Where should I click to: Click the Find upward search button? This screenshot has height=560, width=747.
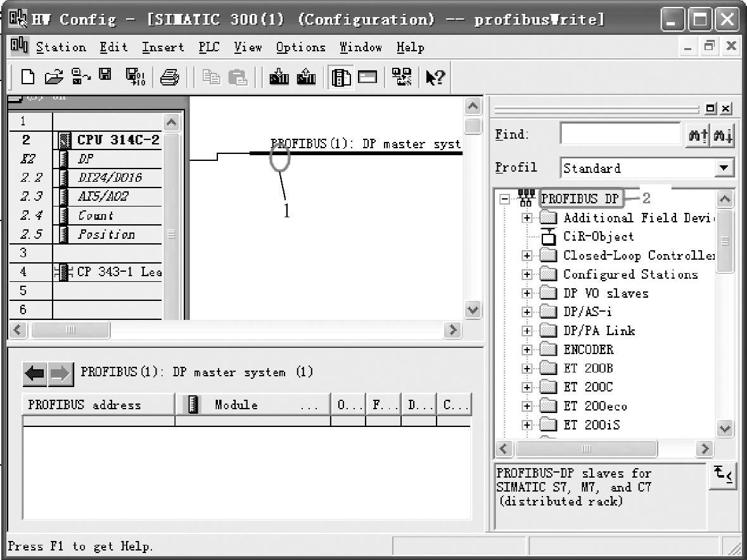click(698, 135)
